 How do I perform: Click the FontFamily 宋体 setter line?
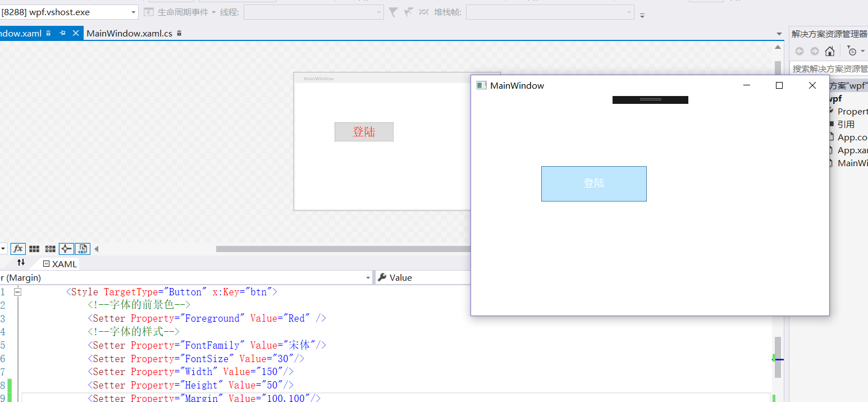click(x=207, y=345)
